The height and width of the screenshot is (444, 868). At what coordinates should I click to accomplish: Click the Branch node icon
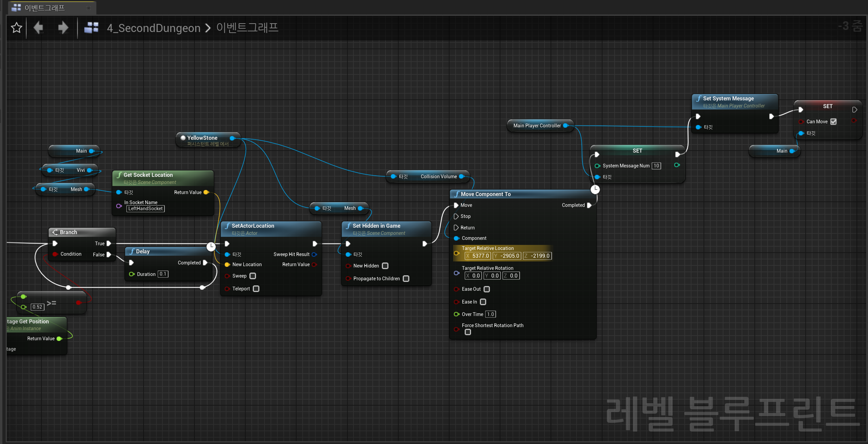point(56,232)
